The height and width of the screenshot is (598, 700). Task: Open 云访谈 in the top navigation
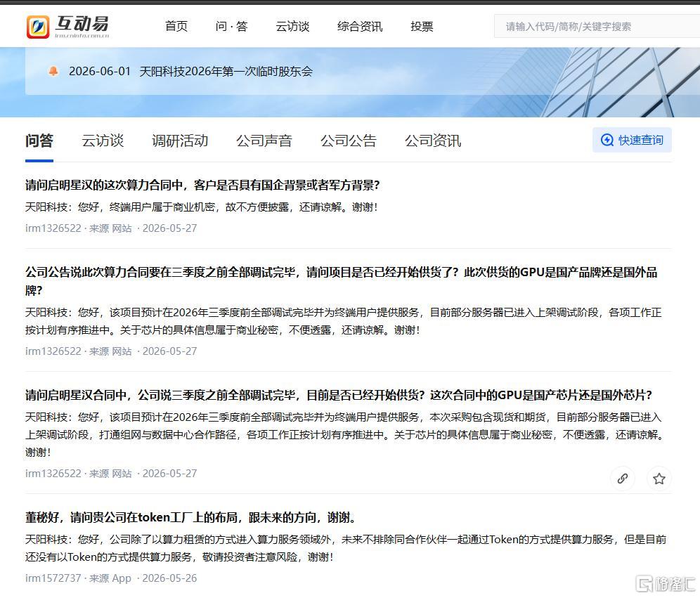pyautogui.click(x=292, y=26)
